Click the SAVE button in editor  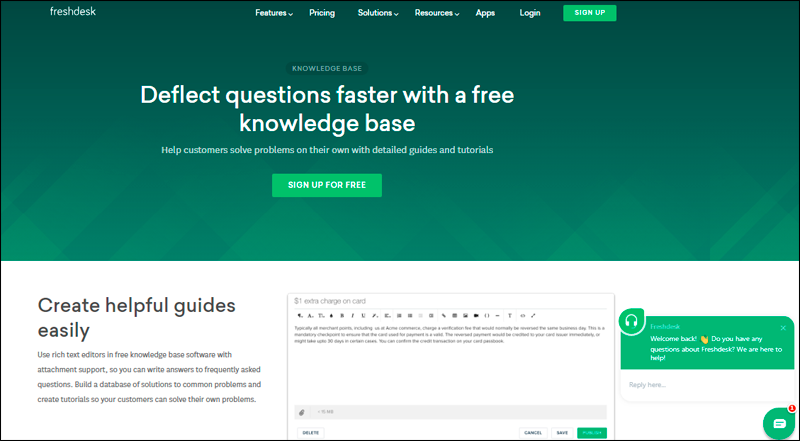click(x=562, y=433)
